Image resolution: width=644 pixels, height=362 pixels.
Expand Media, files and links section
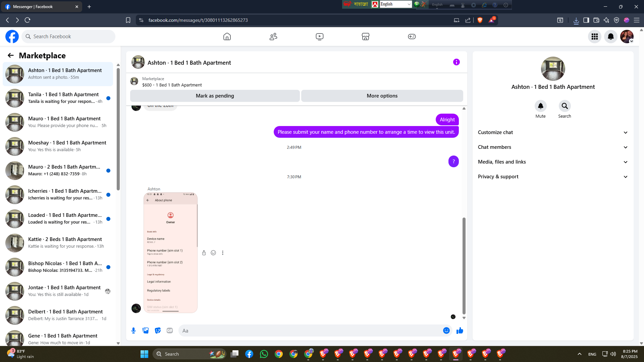click(x=553, y=162)
